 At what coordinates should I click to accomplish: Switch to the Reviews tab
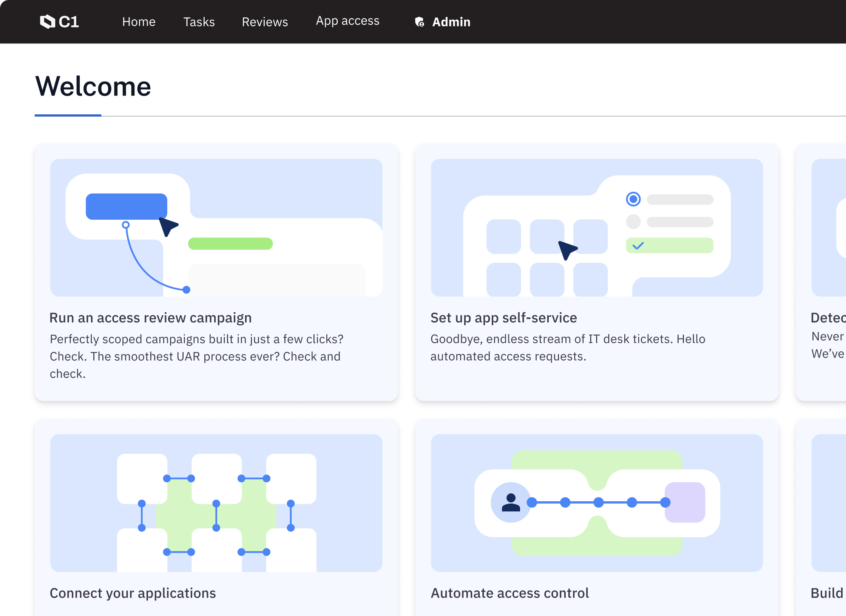(265, 22)
